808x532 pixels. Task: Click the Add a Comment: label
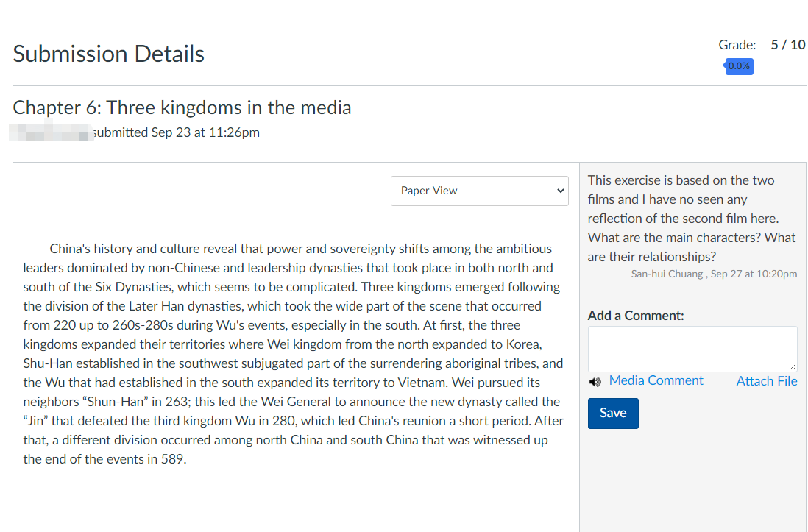coord(636,315)
